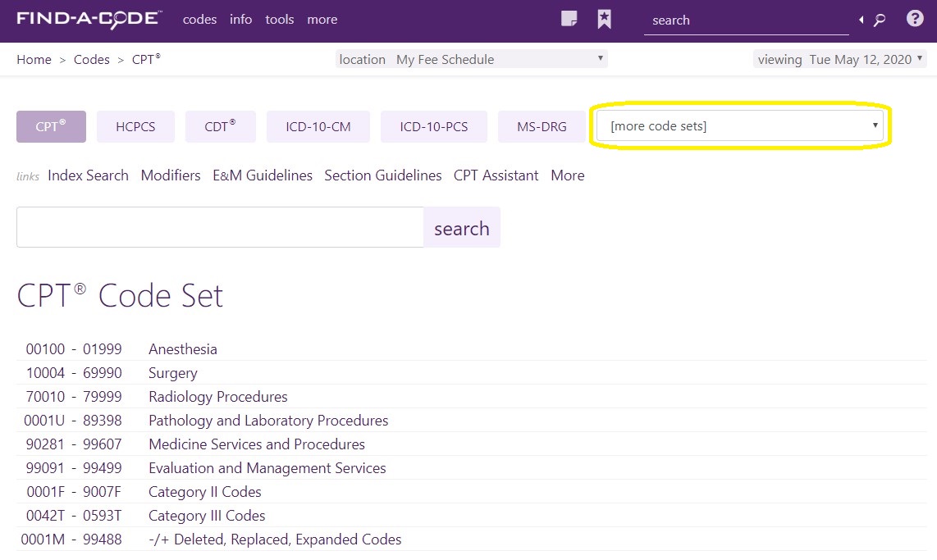Click the large search button

(x=462, y=227)
